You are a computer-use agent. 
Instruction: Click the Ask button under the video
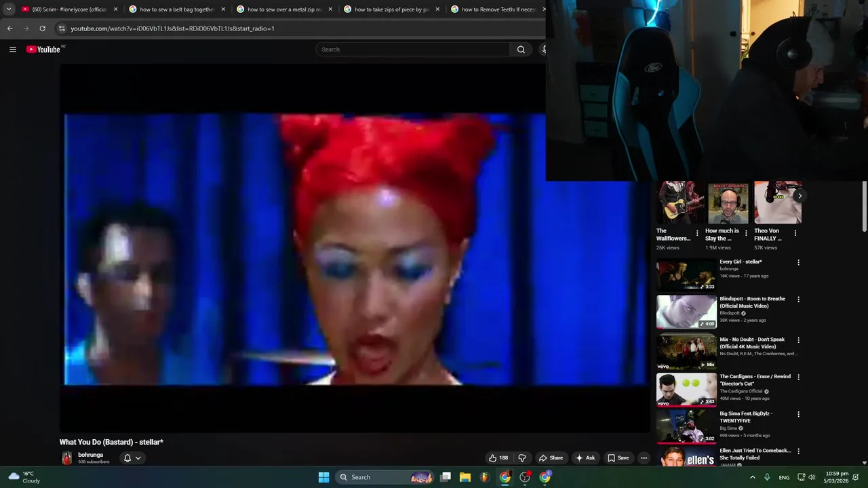click(585, 458)
